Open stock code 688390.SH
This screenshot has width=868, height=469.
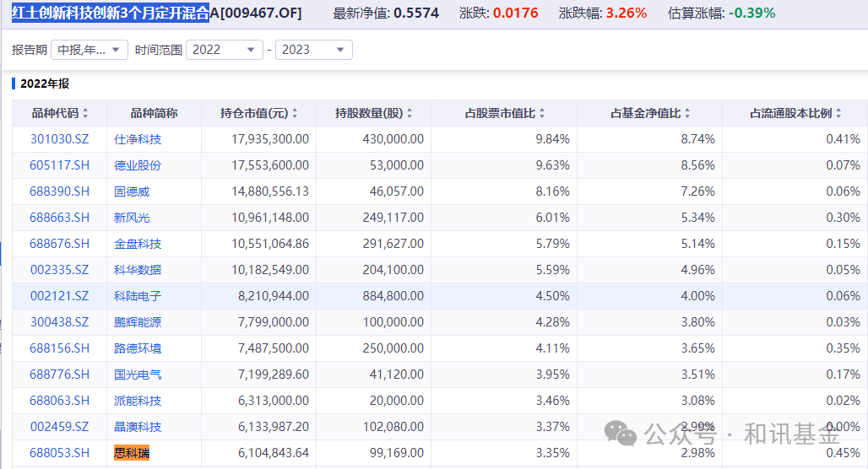59,191
